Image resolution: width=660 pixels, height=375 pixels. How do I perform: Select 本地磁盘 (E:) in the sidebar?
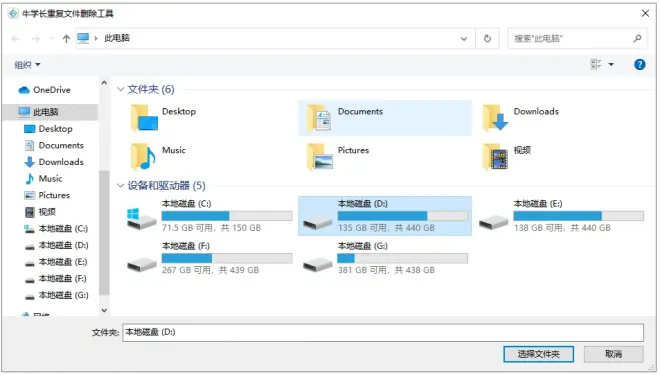tap(56, 262)
